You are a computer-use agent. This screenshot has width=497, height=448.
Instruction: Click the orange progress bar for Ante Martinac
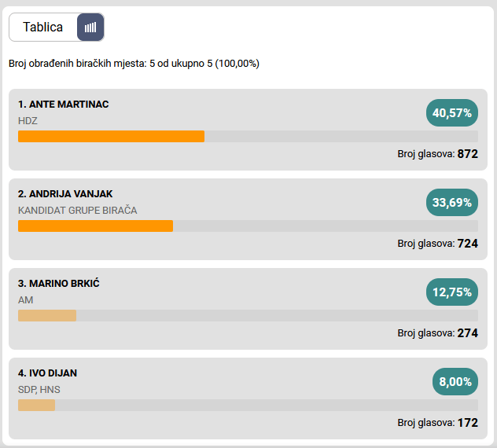click(x=111, y=136)
